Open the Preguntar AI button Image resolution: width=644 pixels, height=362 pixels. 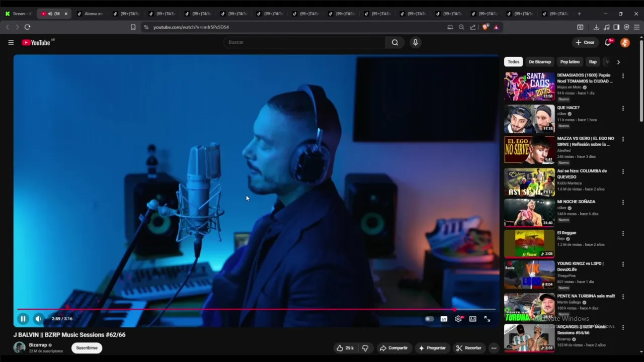432,348
